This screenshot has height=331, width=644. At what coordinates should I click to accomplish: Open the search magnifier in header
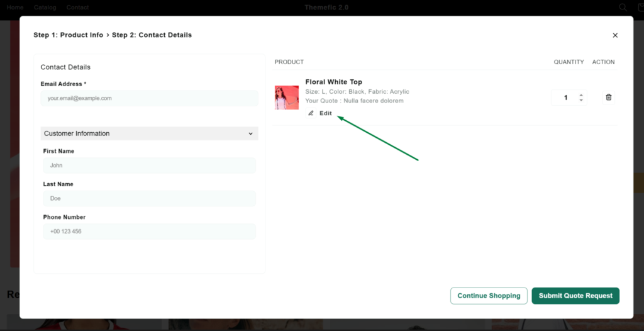623,8
